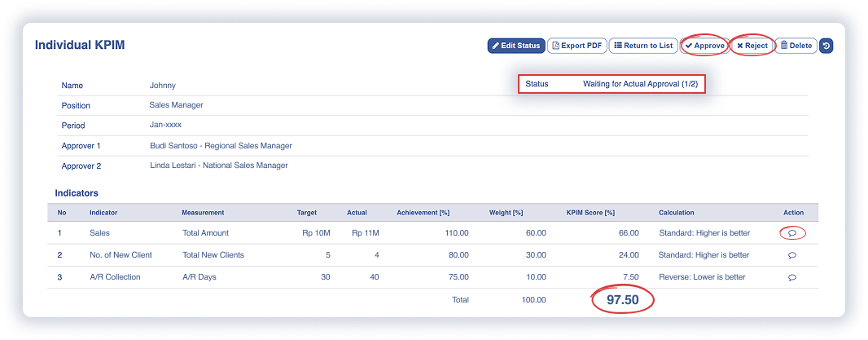
Task: Click the KPIM Score [%] column header
Action: (590, 213)
